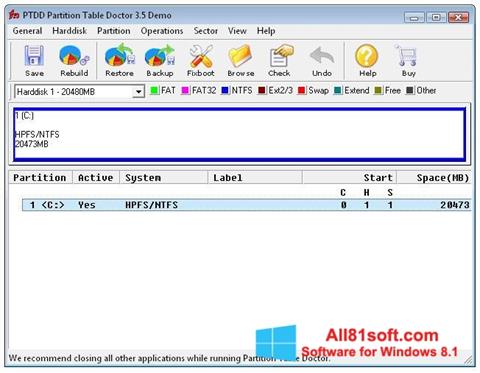The image size is (480, 373).
Task: Open the Sector menu
Action: (x=206, y=31)
